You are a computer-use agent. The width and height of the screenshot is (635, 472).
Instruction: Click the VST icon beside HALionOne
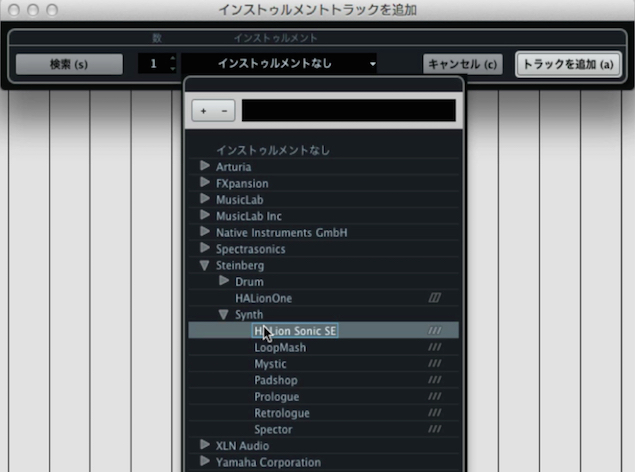(x=435, y=298)
